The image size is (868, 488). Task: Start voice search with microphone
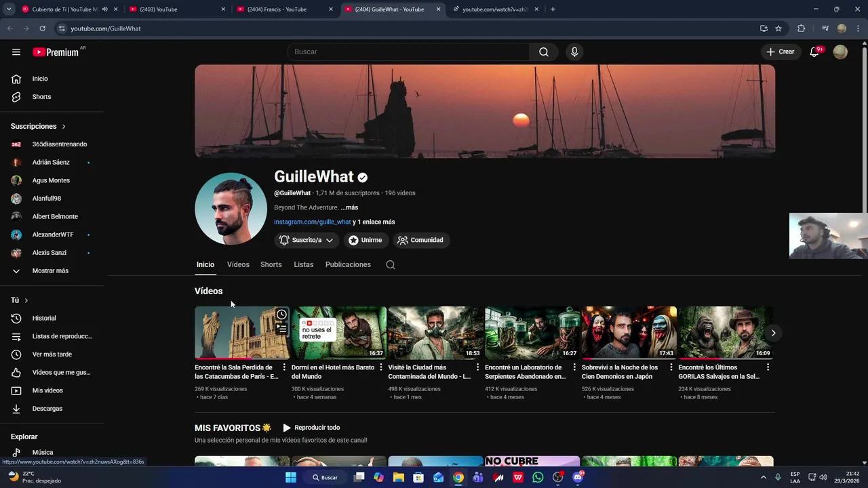pyautogui.click(x=574, y=52)
